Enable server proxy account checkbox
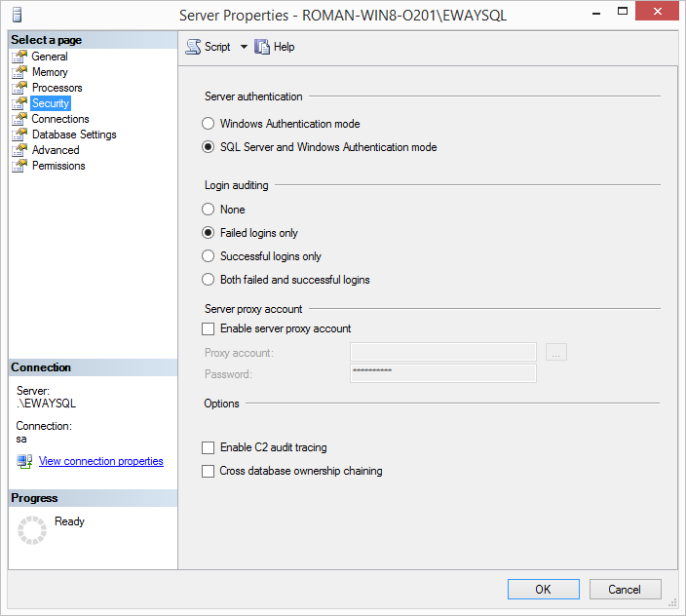 (x=208, y=328)
